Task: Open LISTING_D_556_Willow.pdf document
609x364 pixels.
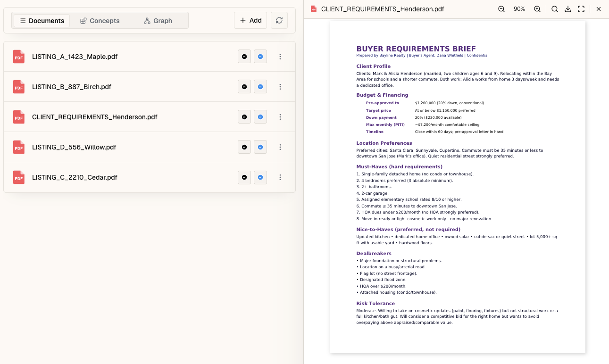Action: click(x=74, y=147)
